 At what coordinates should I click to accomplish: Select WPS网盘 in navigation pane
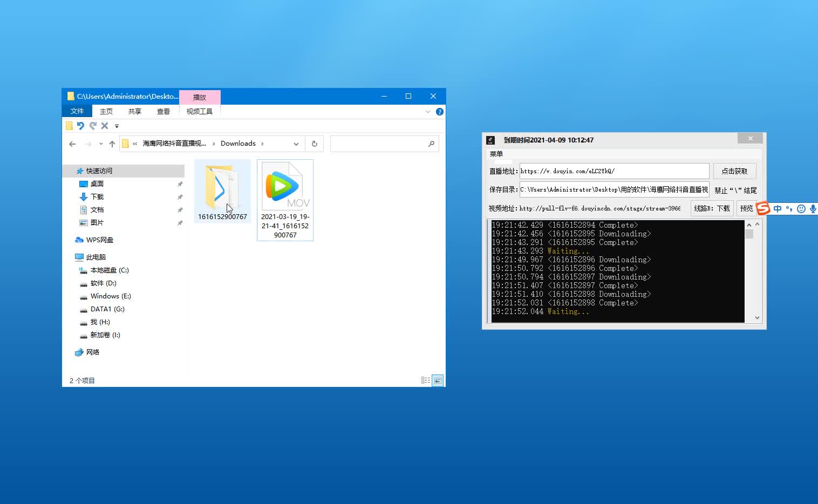(100, 240)
